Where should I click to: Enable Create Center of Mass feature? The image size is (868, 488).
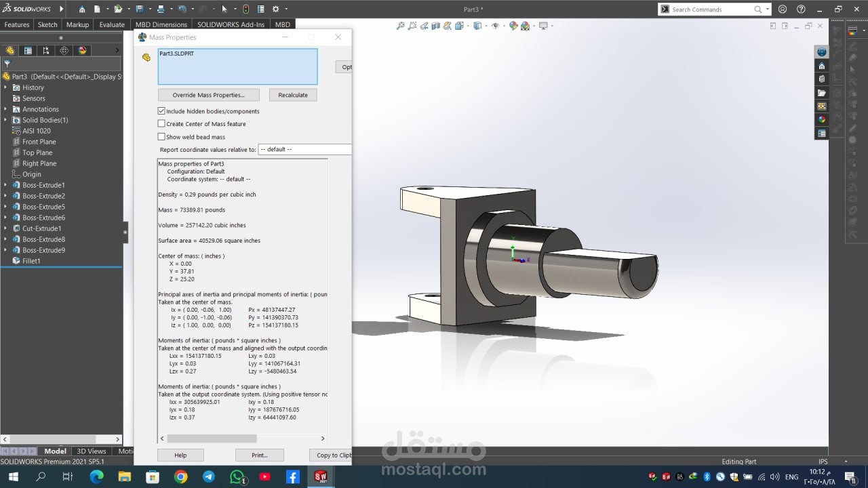[x=161, y=124]
